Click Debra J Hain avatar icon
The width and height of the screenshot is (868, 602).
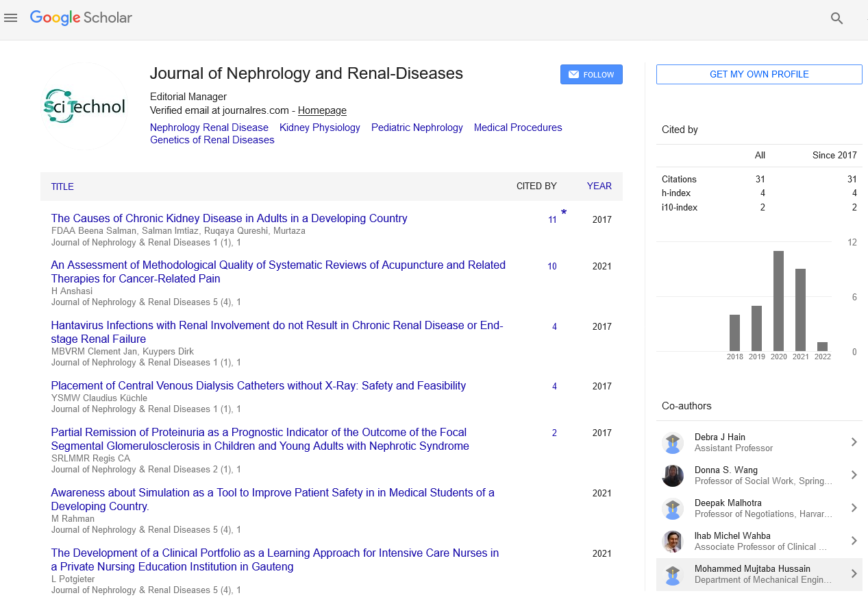673,443
